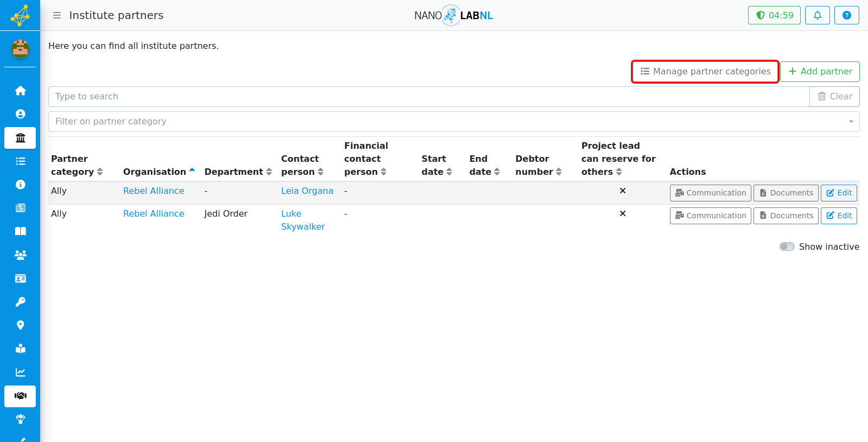Open the partner category filter dropdown
Viewport: 868px width, 442px height.
point(454,122)
